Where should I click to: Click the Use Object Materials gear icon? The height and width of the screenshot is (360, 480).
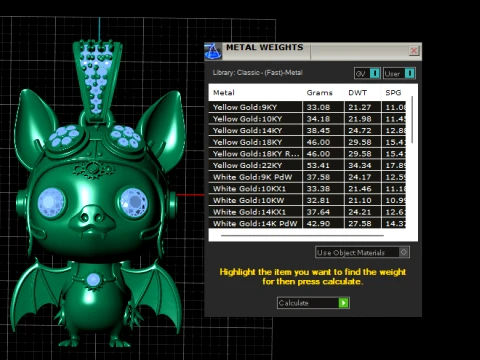404,252
